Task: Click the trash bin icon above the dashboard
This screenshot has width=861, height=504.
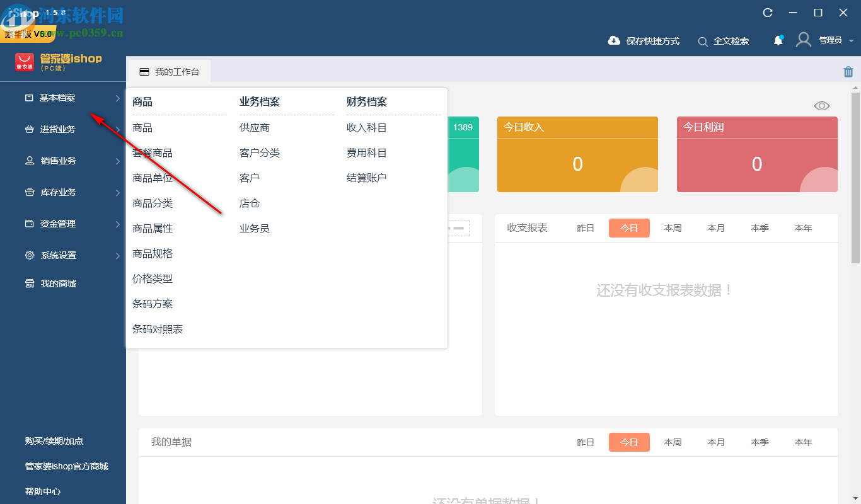Action: pos(848,71)
